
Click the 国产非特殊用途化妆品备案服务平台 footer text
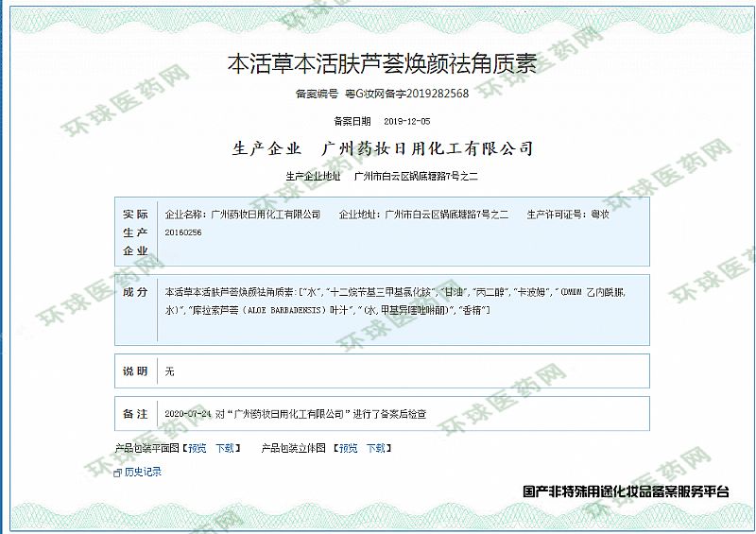[x=626, y=492]
